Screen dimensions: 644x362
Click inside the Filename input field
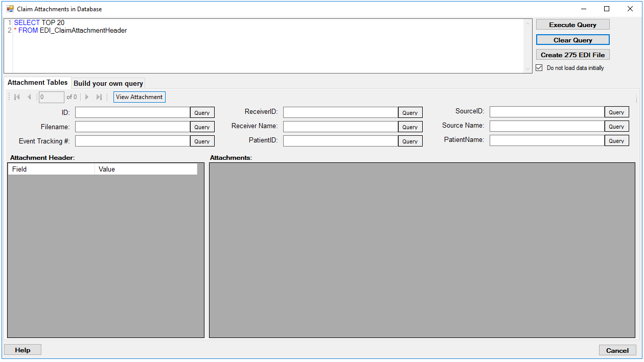(x=132, y=126)
